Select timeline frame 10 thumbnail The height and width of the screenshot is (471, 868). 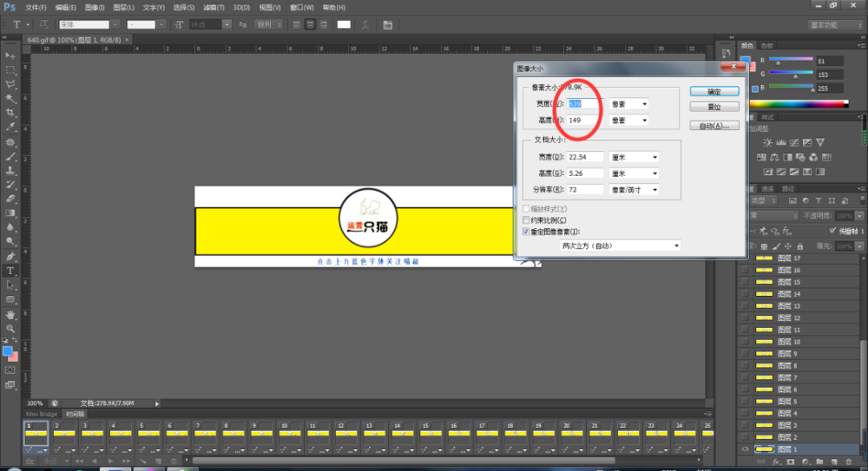(x=290, y=434)
